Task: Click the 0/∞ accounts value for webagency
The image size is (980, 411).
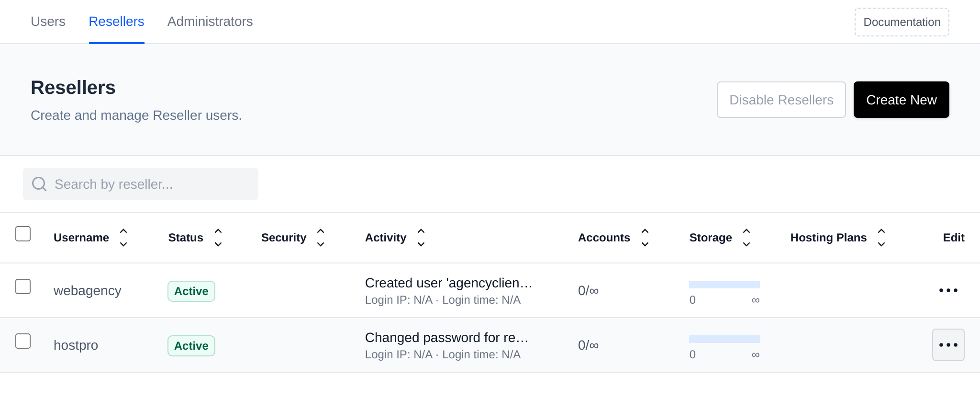Action: coord(588,291)
